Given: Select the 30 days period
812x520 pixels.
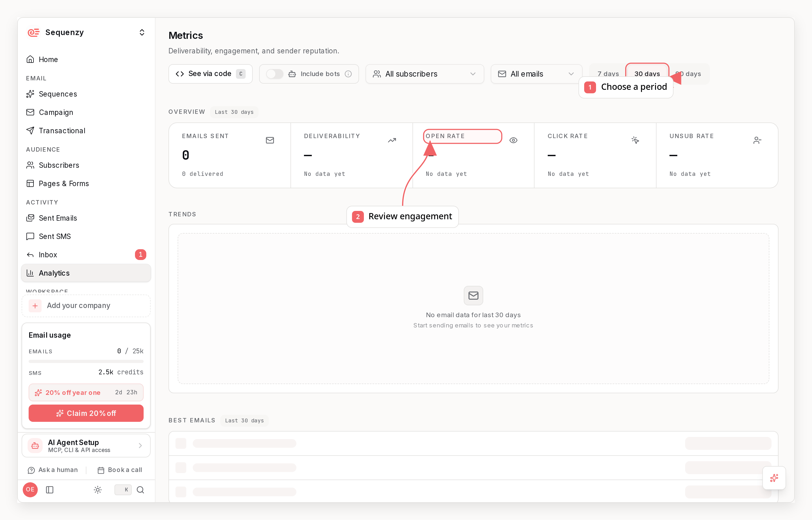Looking at the screenshot, I should [x=647, y=74].
